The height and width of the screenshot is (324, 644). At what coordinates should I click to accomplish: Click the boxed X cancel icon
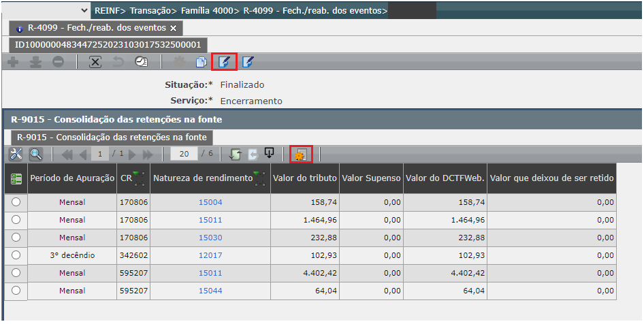coord(95,62)
